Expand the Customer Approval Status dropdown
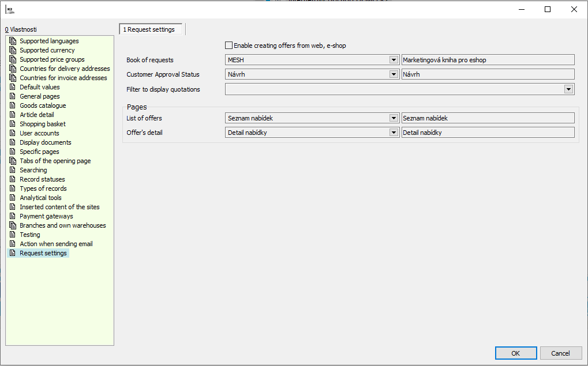 click(x=394, y=74)
